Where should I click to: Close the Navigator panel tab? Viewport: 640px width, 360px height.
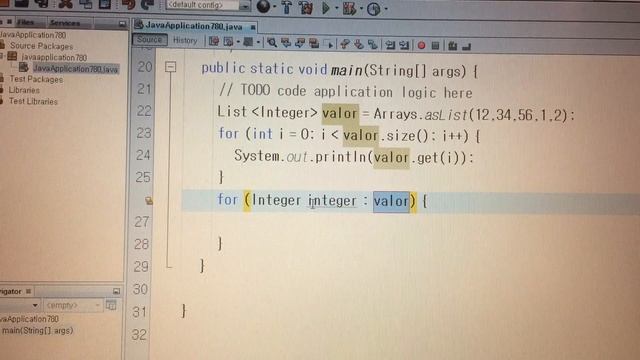(x=29, y=291)
